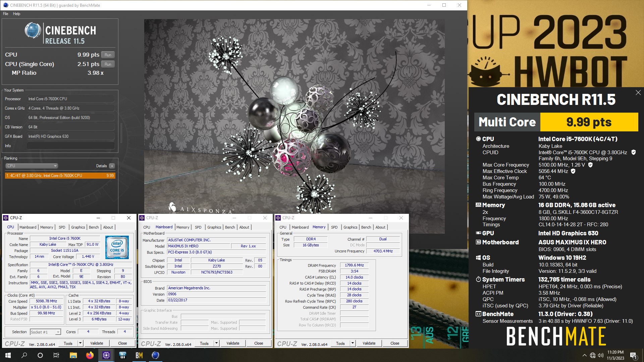Open SPD tab in middle CPU-Z window
This screenshot has width=644, height=362.
(198, 227)
